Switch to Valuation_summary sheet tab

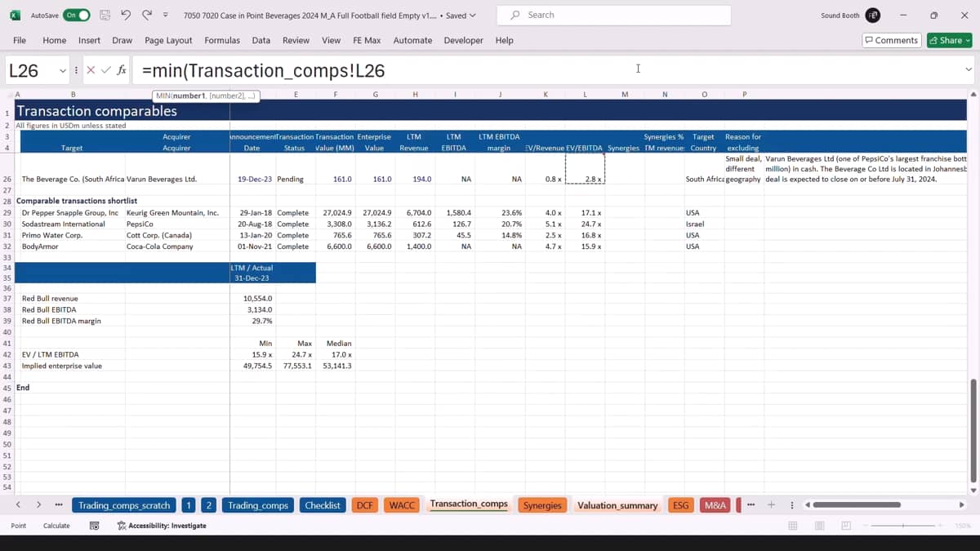(617, 505)
